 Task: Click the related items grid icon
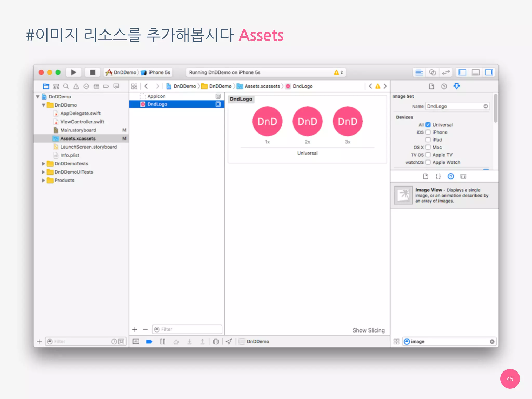pyautogui.click(x=134, y=86)
